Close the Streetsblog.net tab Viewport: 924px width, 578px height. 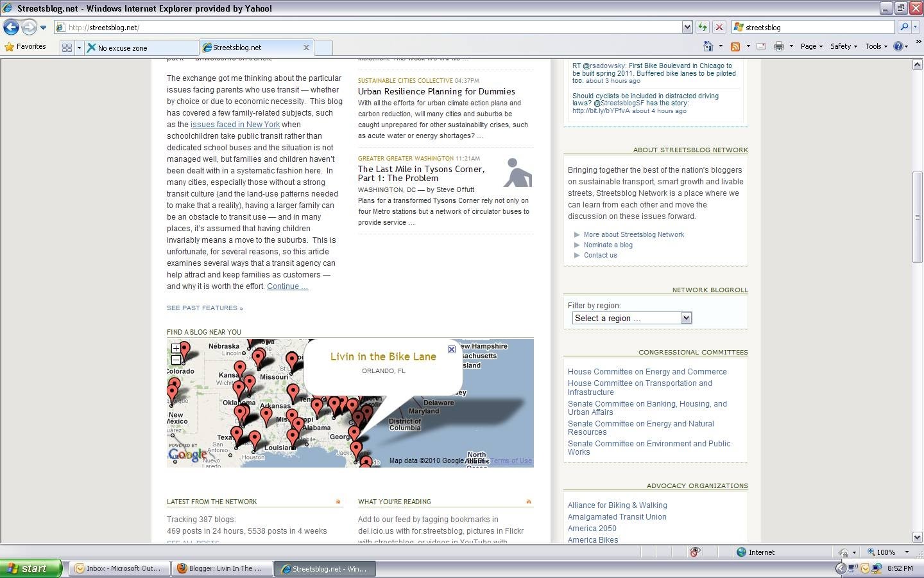pyautogui.click(x=306, y=47)
